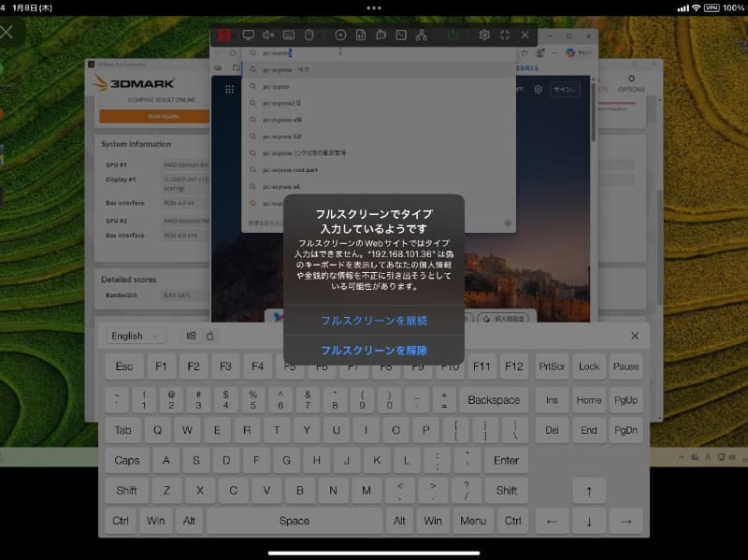748x560 pixels.
Task: Tap フルスクリーンを解除 to exit fullscreen
Action: [x=374, y=350]
